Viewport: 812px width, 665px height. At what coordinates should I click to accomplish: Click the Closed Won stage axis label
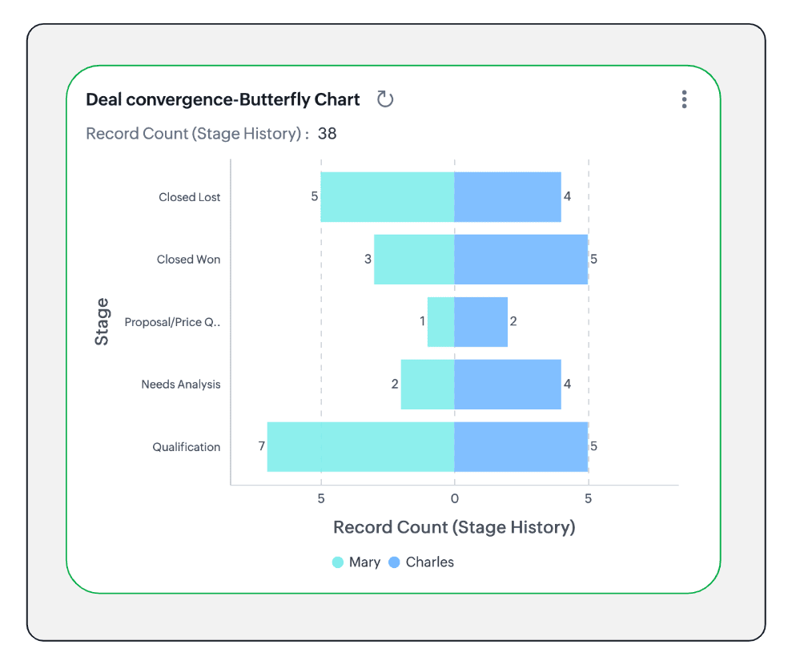click(188, 260)
